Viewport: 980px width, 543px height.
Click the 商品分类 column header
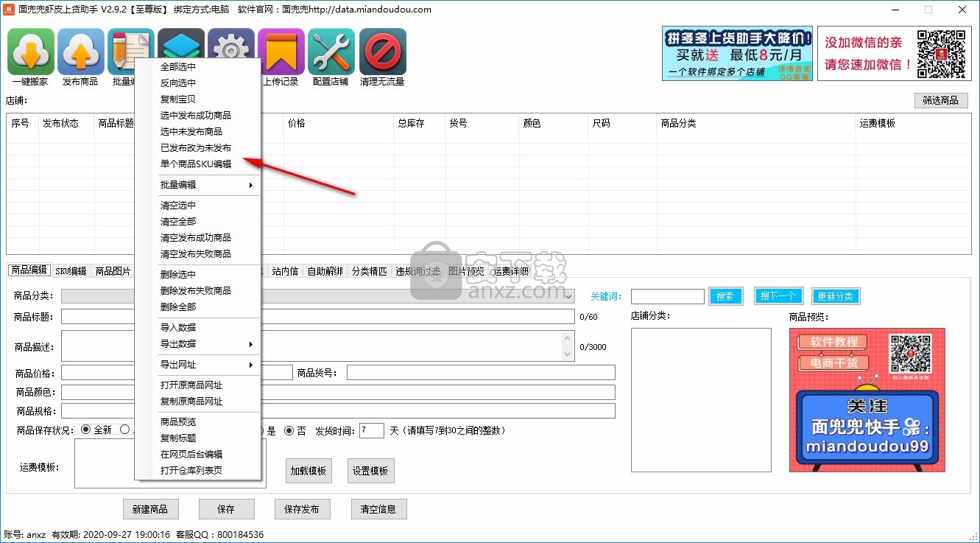(755, 124)
